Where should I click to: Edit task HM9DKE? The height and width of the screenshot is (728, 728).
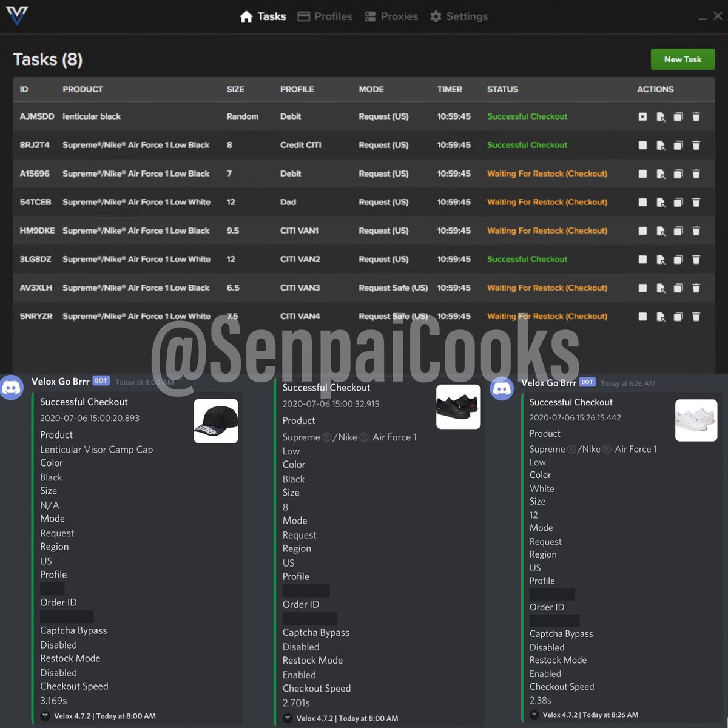click(661, 231)
